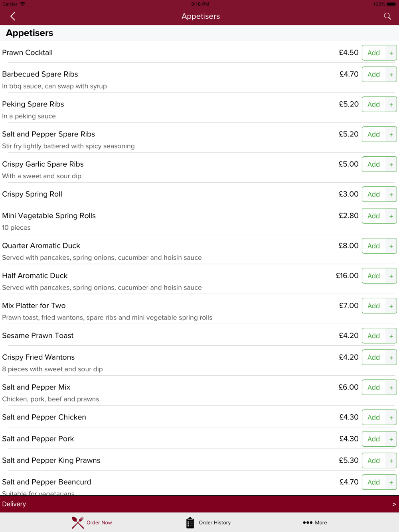Increase quantity of Mini Vegetable Spring Rolls
Viewport: 399px width, 532px height.
pos(391,216)
